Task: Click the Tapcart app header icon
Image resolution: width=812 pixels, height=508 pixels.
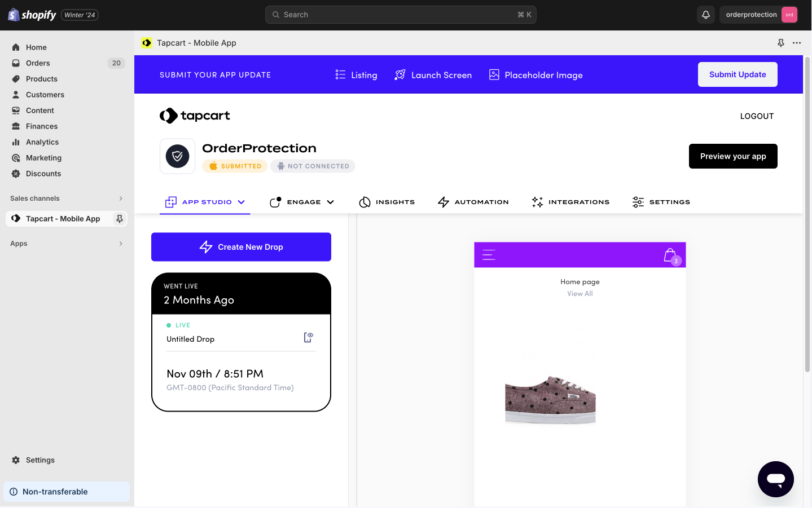Action: click(147, 43)
